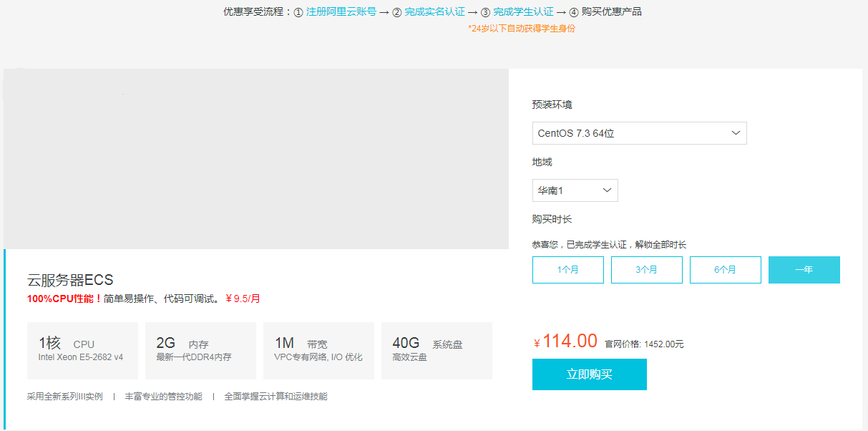The height and width of the screenshot is (431, 868).
Task: Click the 购买优惠产品 step text
Action: coord(612,11)
